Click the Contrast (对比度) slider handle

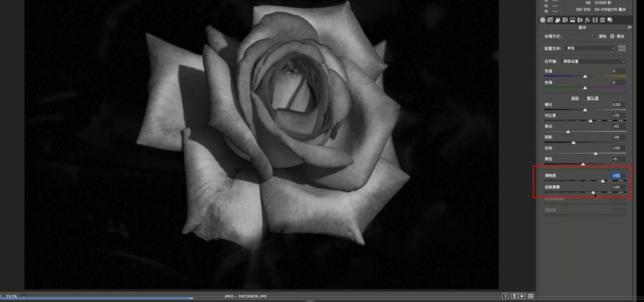pyautogui.click(x=590, y=121)
